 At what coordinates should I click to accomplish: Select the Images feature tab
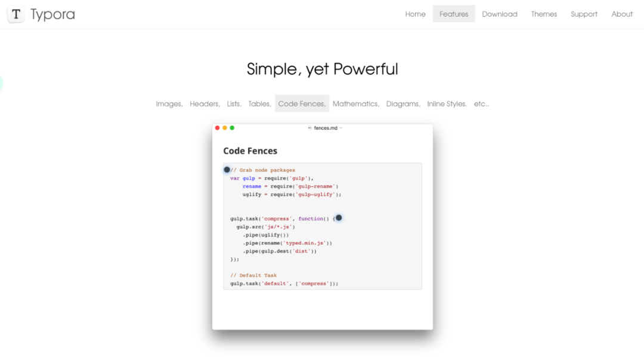click(x=169, y=104)
